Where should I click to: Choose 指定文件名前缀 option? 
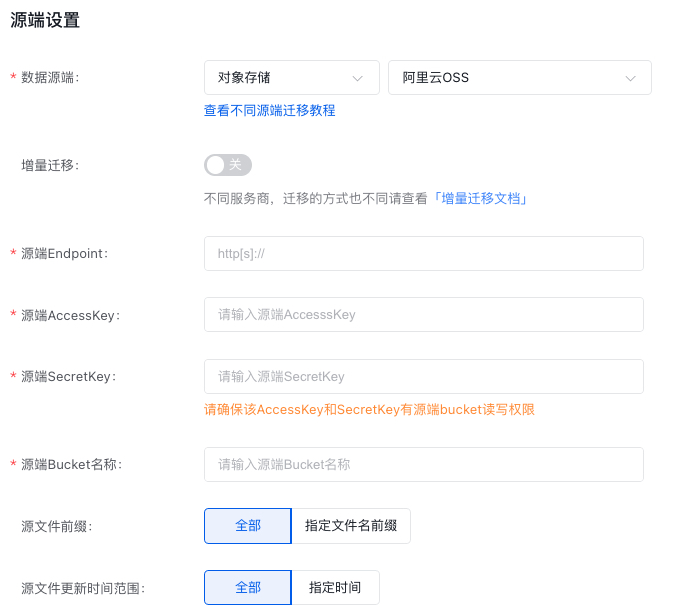point(351,526)
